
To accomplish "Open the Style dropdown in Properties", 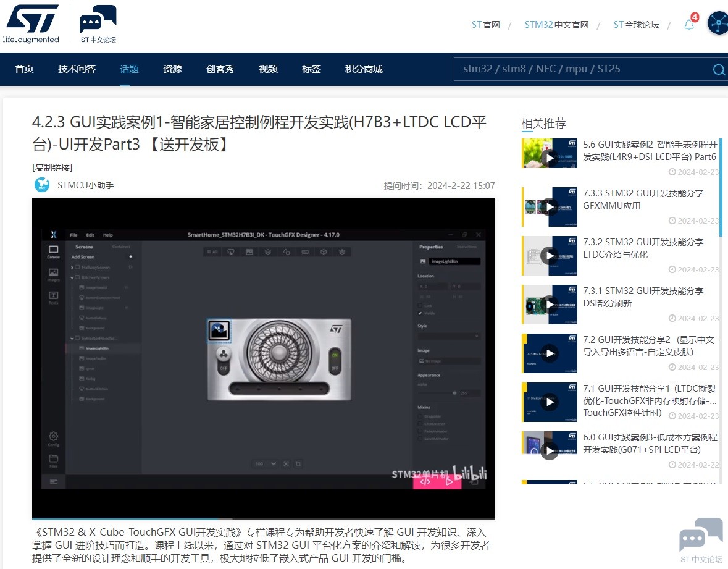I will (x=449, y=336).
